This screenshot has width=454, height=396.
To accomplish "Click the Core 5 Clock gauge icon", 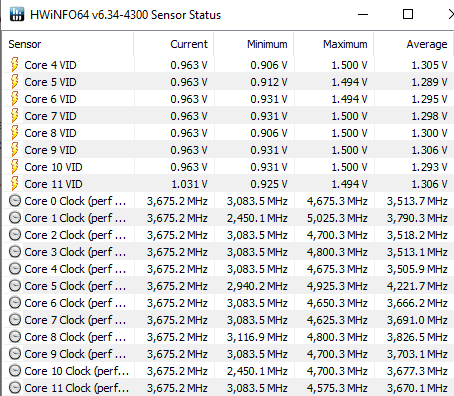I will (15, 286).
